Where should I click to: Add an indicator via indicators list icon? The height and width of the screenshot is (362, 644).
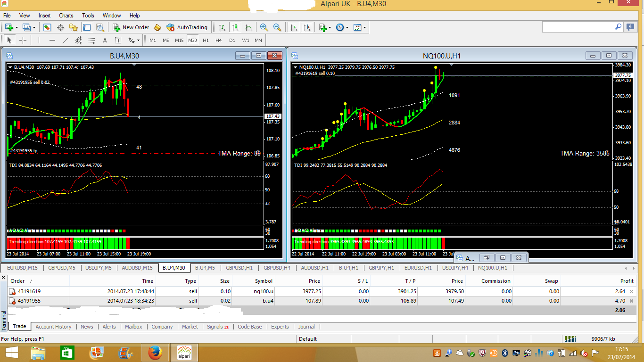coord(323,27)
